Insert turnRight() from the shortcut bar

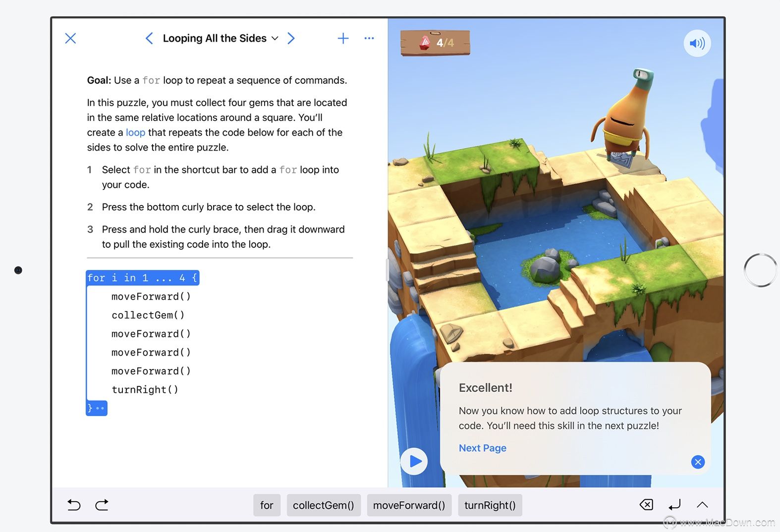490,505
